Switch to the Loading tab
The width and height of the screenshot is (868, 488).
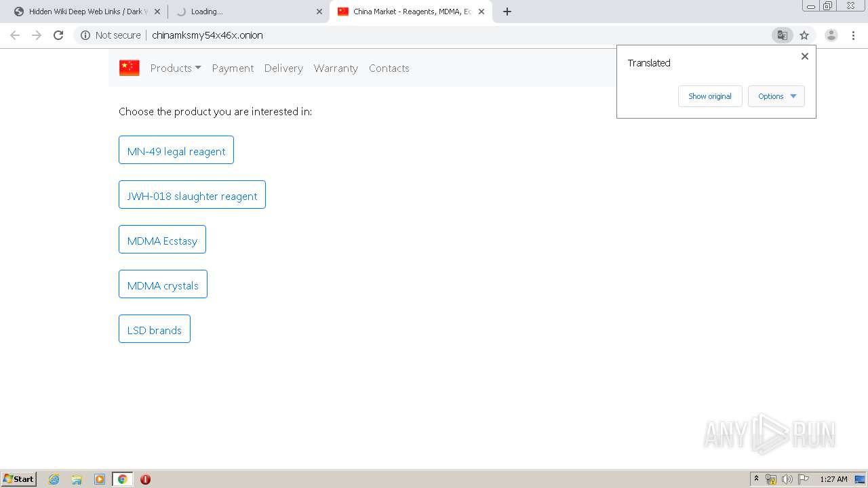click(248, 12)
